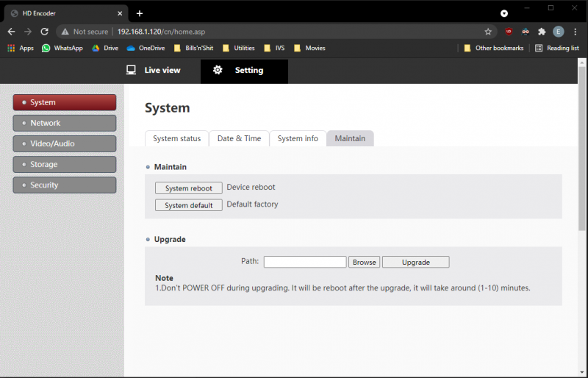Click the Browse button for firmware path
The width and height of the screenshot is (588, 378).
pyautogui.click(x=364, y=262)
